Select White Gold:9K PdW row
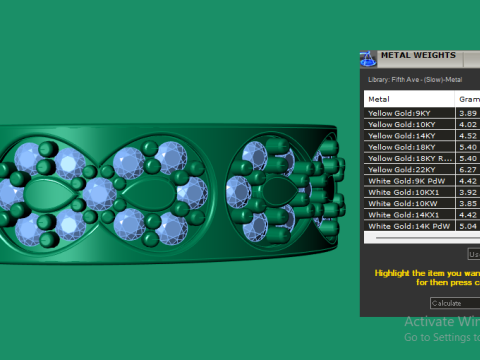This screenshot has height=360, width=480. pos(422,181)
